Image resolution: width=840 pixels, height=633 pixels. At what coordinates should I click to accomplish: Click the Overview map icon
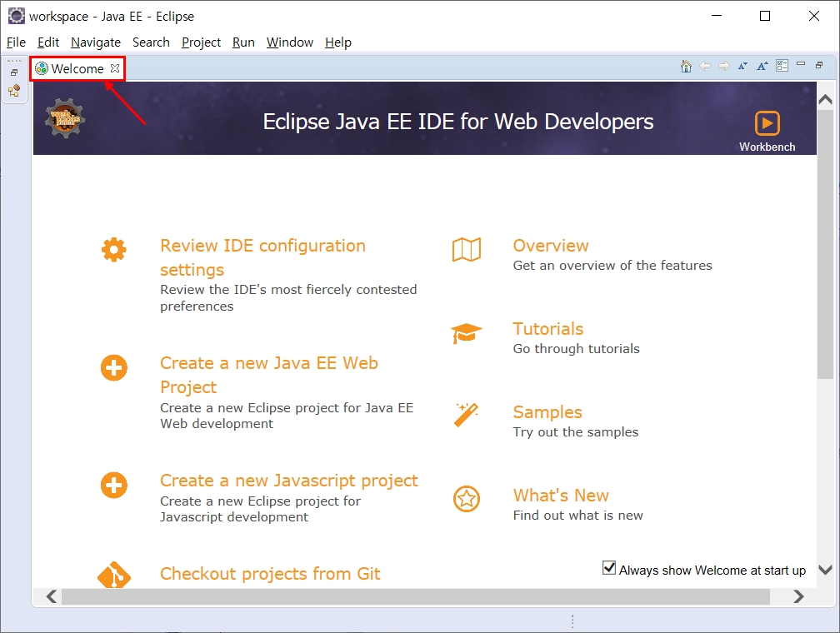pyautogui.click(x=467, y=250)
